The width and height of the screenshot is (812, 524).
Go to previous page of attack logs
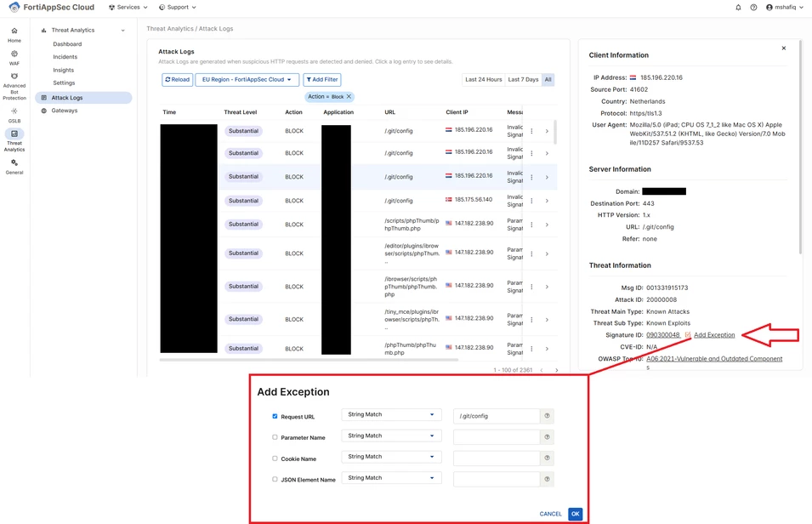(542, 370)
